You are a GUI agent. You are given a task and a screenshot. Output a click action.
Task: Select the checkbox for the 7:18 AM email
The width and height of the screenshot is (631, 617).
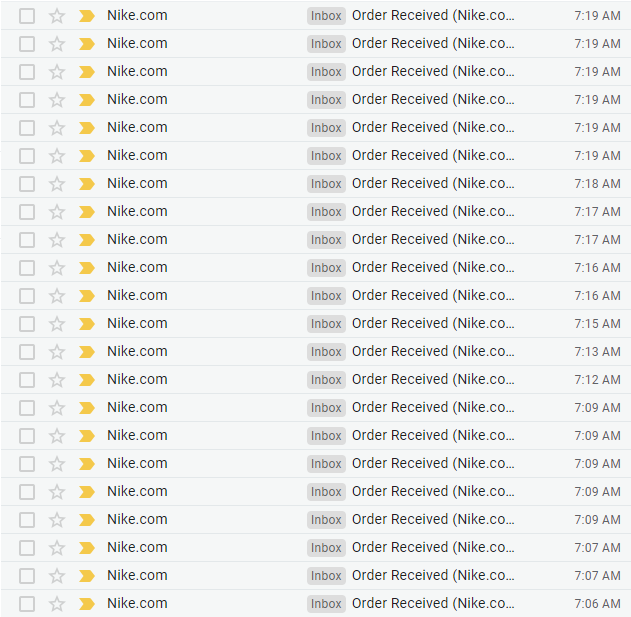[27, 184]
